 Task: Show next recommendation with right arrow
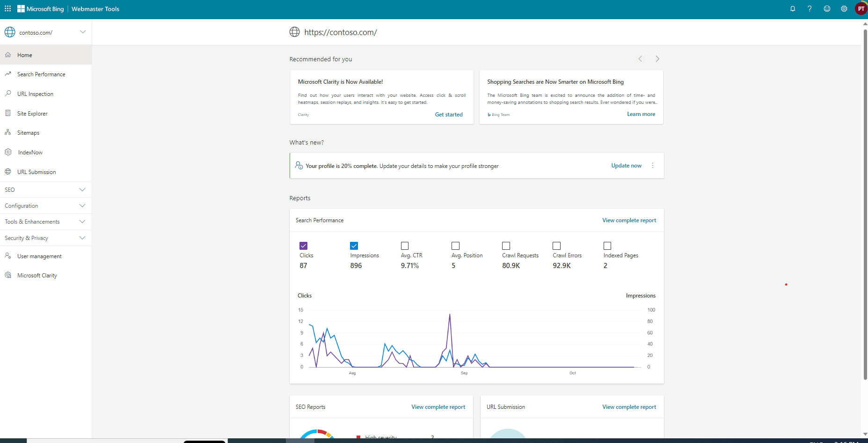[x=657, y=59]
